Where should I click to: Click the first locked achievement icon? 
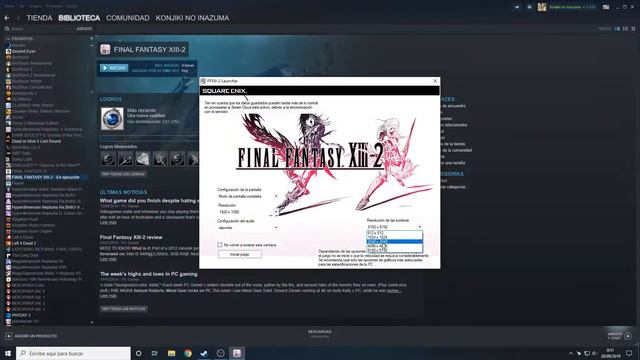click(x=108, y=159)
